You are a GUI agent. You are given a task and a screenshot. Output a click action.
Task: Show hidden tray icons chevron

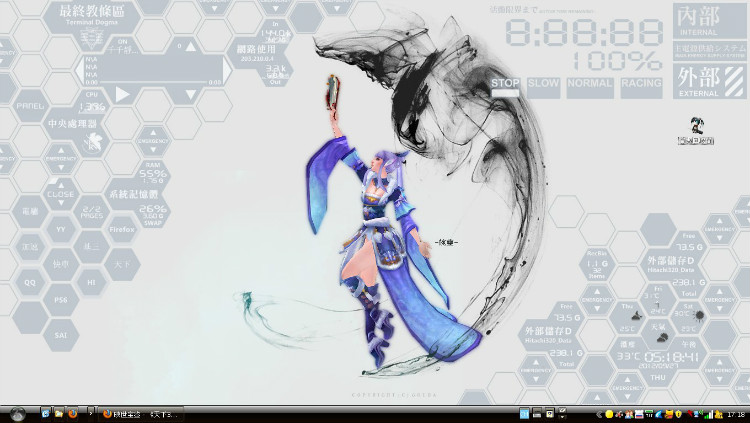click(x=599, y=414)
